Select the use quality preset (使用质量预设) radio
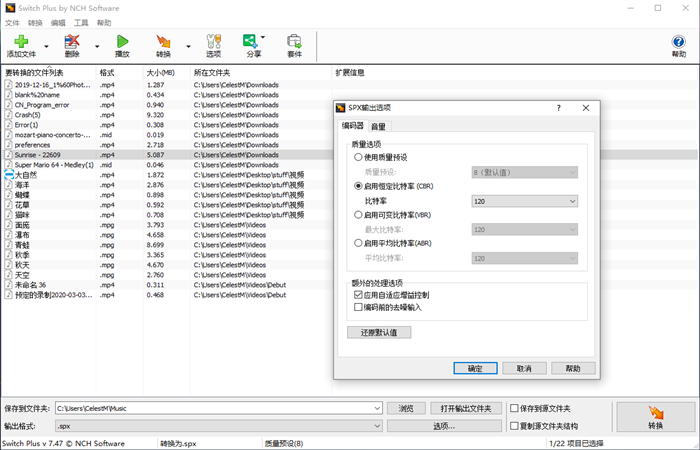 point(358,157)
